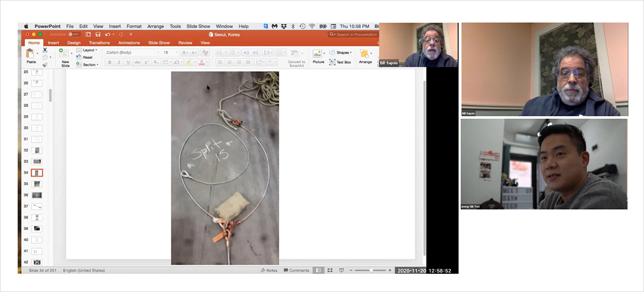Click the Format Painter brush icon
This screenshot has width=644, height=292.
(x=45, y=64)
